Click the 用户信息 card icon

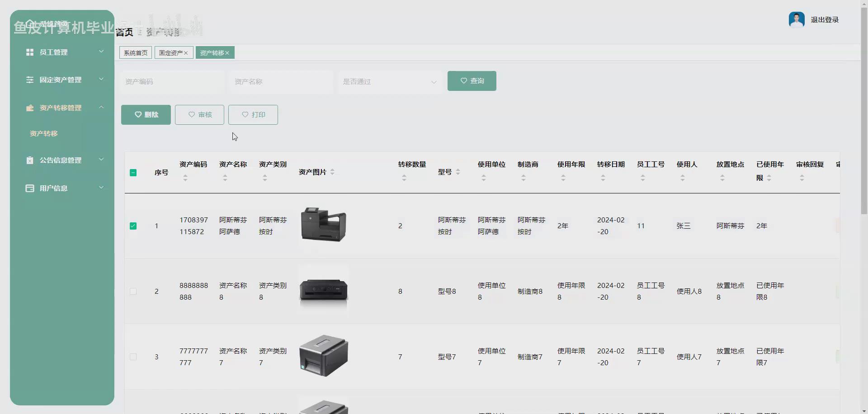tap(29, 188)
